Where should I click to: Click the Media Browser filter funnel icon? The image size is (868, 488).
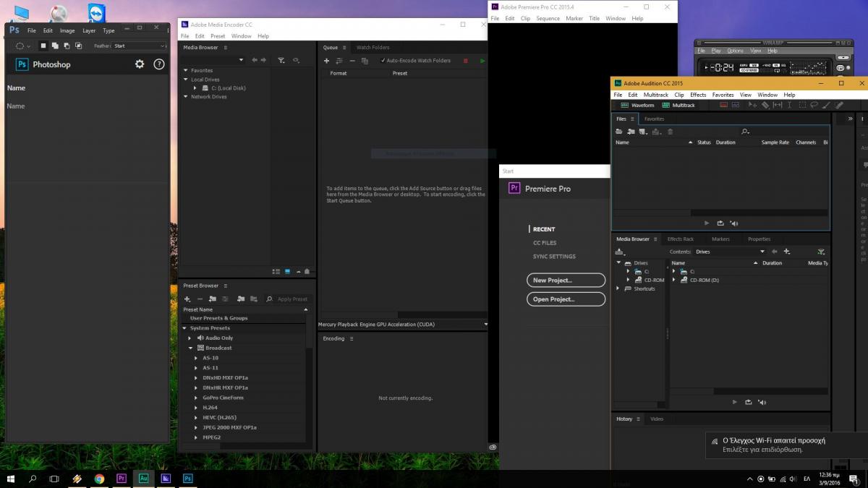tap(281, 61)
